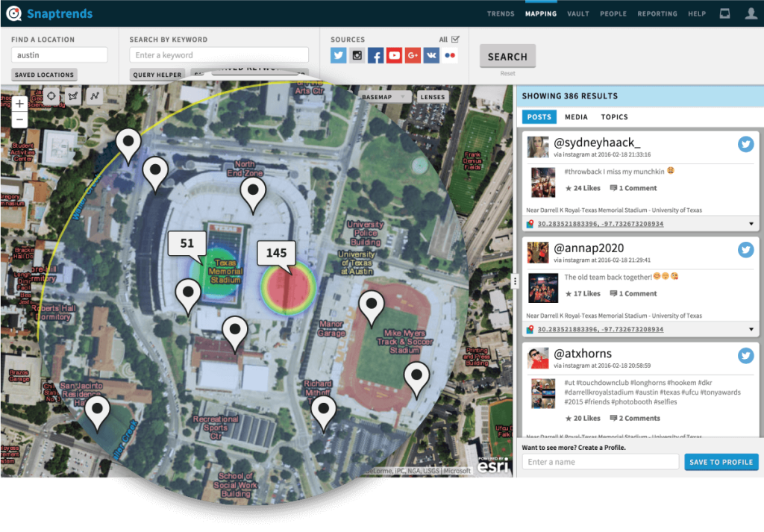The width and height of the screenshot is (764, 532).
Task: Click the user profile icon top right
Action: [752, 13]
